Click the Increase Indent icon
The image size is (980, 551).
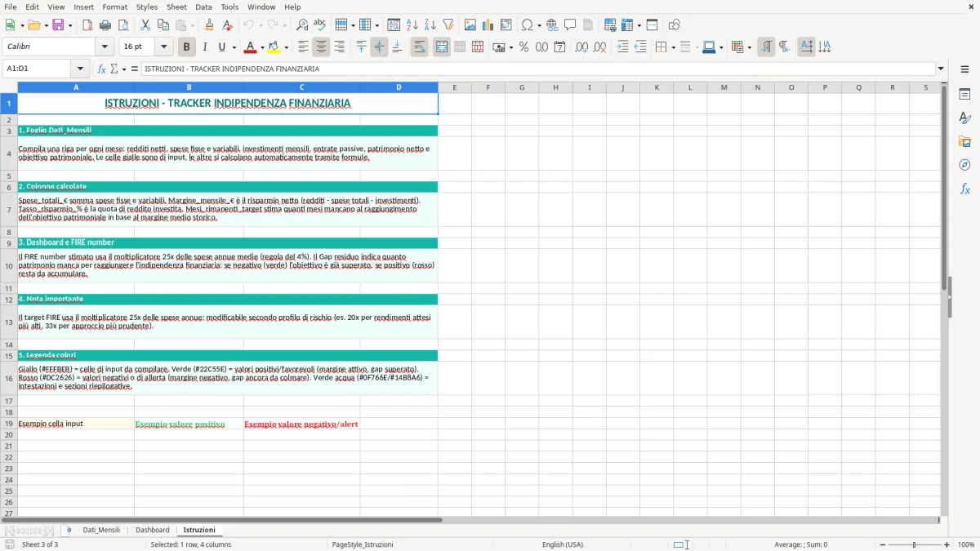tap(622, 47)
